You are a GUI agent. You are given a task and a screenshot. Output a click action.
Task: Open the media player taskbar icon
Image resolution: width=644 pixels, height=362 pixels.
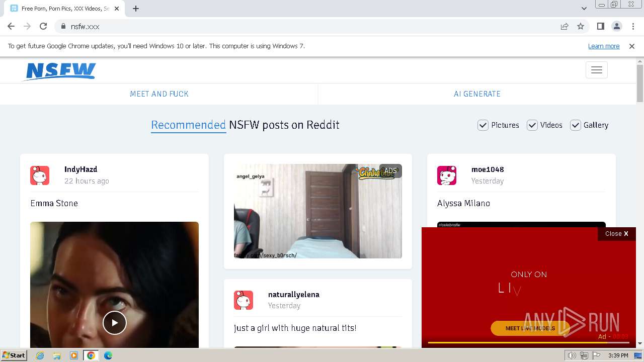[x=74, y=355]
